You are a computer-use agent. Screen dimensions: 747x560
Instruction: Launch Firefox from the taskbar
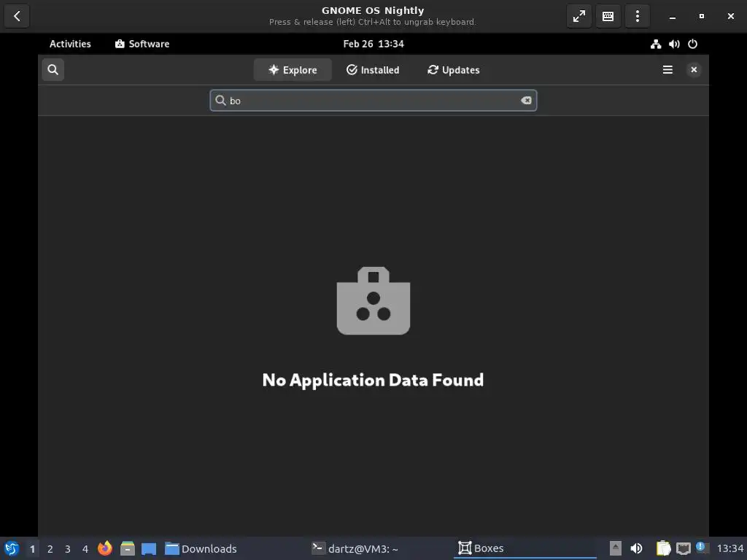click(105, 548)
